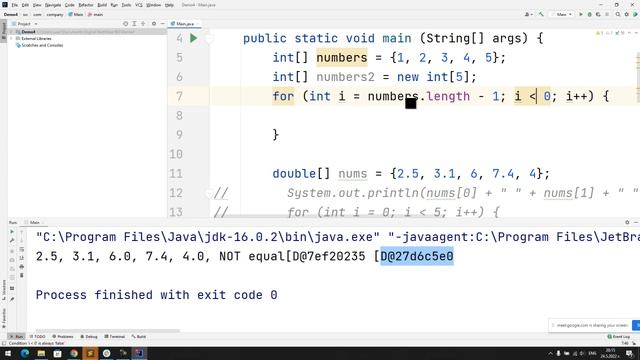This screenshot has width=640, height=360.
Task: Open the user account dropdown in toolbar
Action: (x=529, y=14)
